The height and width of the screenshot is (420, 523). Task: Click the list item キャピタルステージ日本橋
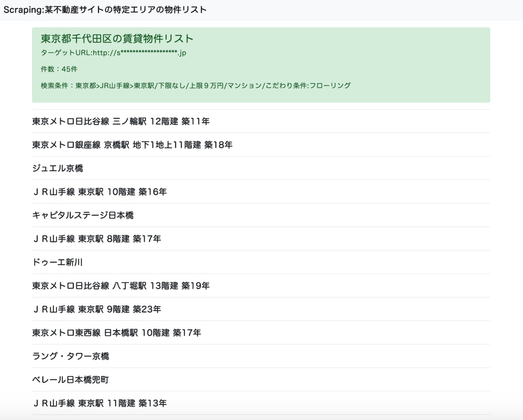coord(261,215)
